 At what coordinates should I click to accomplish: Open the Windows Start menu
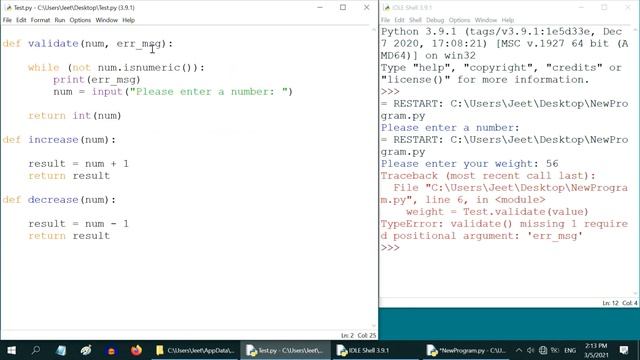[x=11, y=350]
